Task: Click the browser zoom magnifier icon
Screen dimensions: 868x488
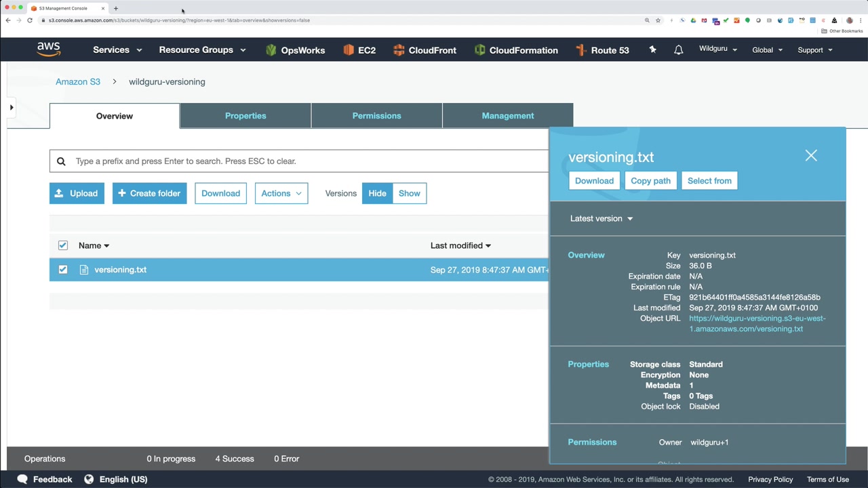Action: 647,20
